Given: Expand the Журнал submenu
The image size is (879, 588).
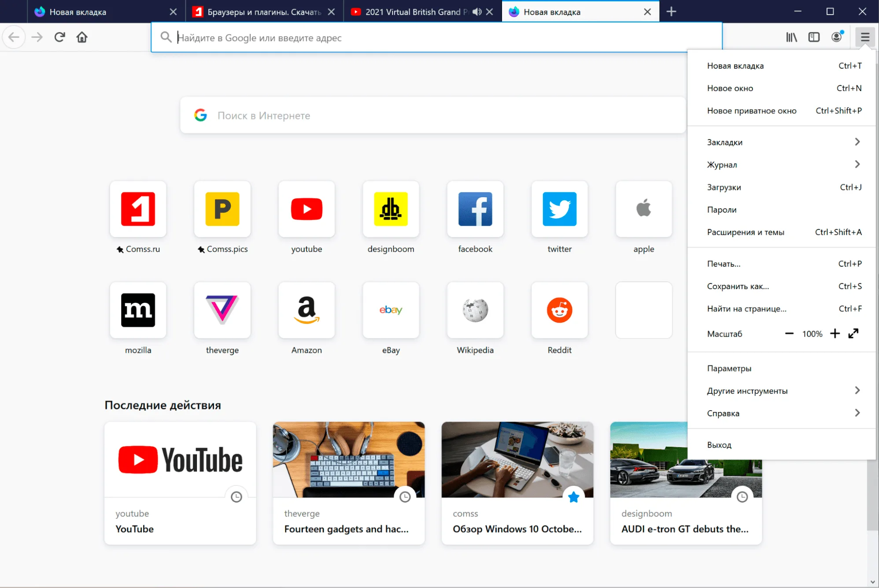Looking at the screenshot, I should click(782, 165).
